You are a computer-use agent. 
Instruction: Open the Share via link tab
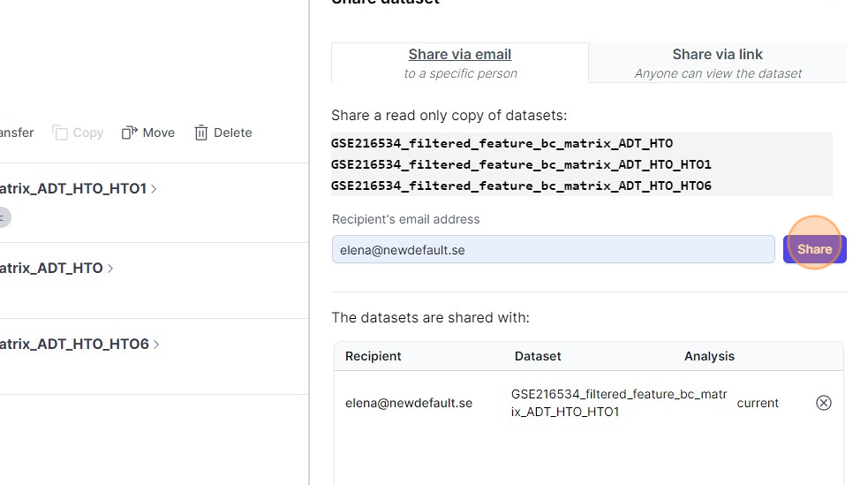pos(717,63)
